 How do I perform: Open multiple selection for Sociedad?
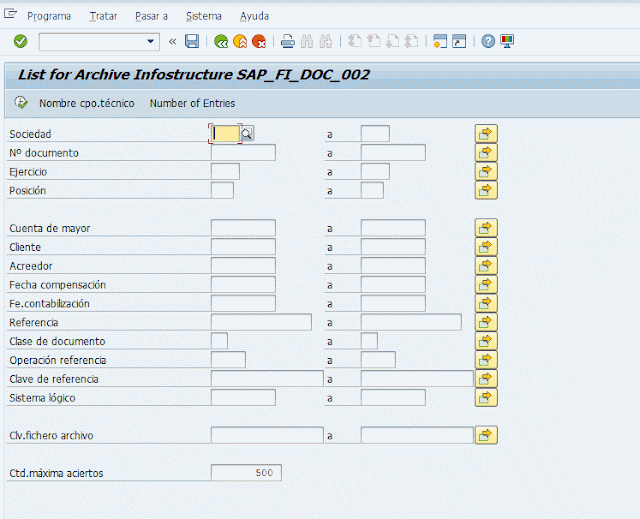(486, 133)
